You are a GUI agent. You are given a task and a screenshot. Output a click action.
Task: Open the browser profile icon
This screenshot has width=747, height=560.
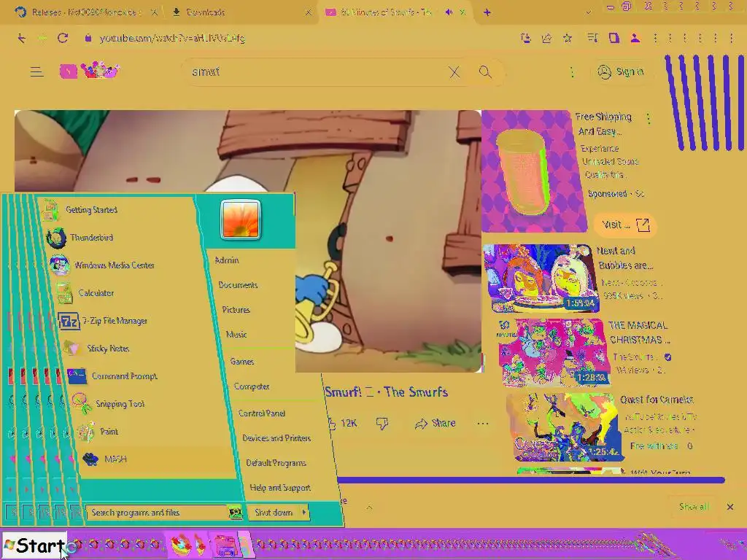click(635, 38)
